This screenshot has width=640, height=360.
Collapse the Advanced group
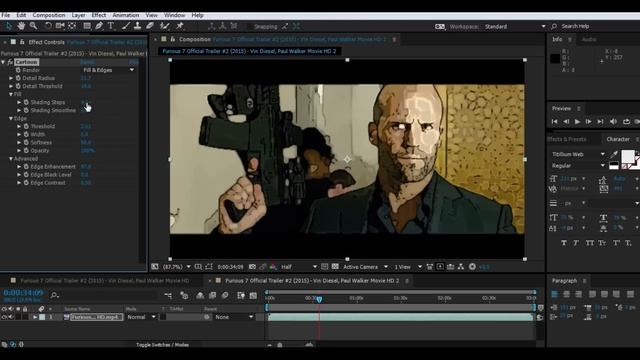coord(11,159)
